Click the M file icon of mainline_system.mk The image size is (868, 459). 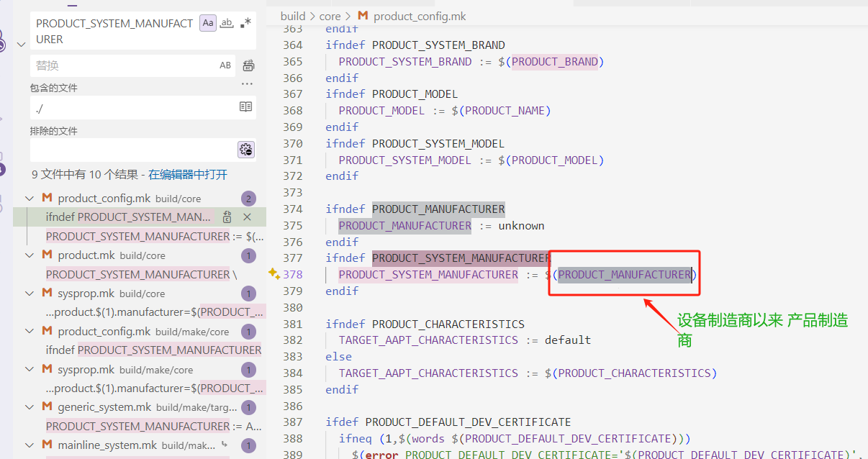(x=47, y=445)
